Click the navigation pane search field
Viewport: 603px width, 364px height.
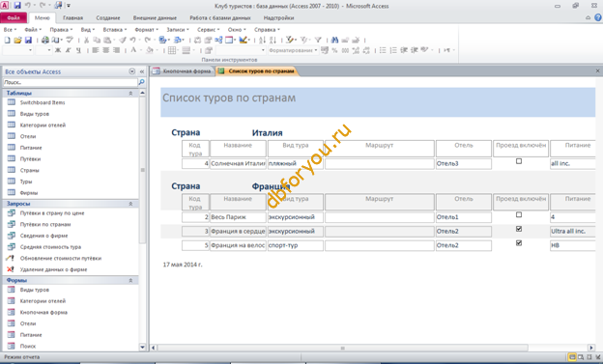[70, 82]
